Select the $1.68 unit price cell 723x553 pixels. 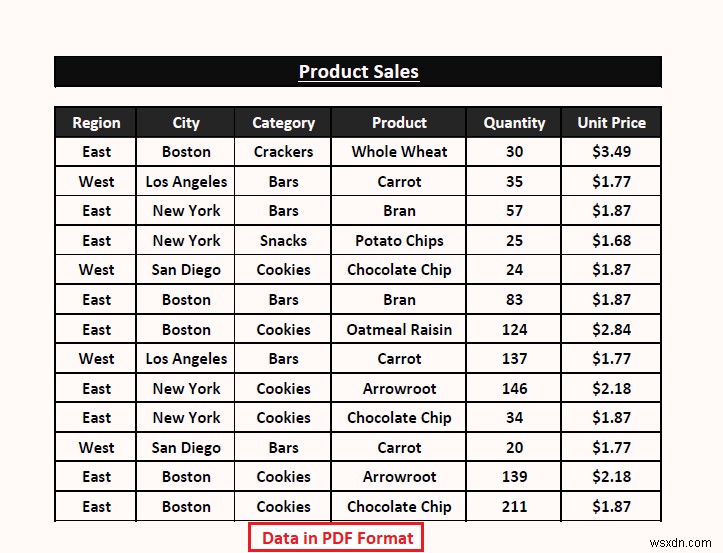(611, 240)
